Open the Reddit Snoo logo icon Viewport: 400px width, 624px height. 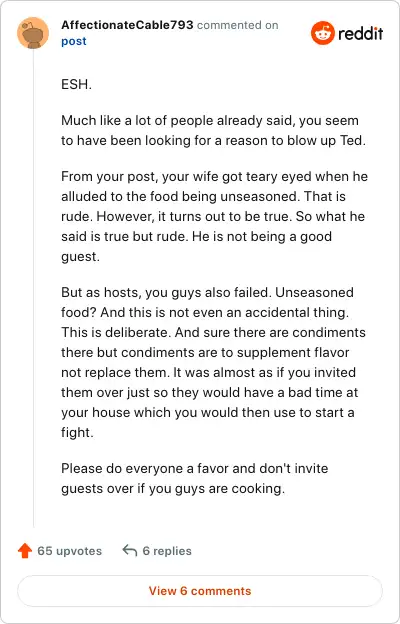322,33
